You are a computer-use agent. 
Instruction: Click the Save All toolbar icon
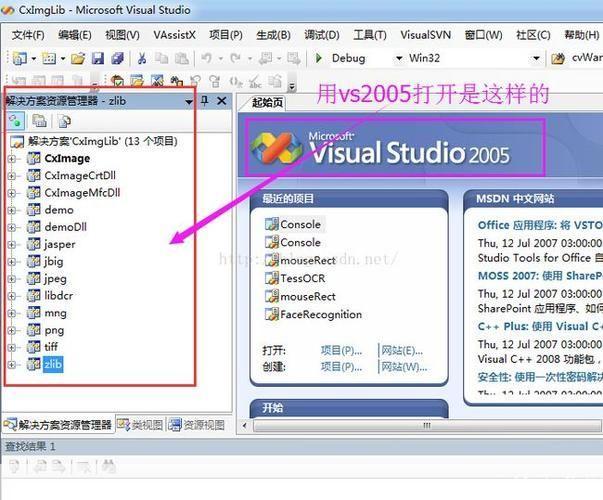118,59
